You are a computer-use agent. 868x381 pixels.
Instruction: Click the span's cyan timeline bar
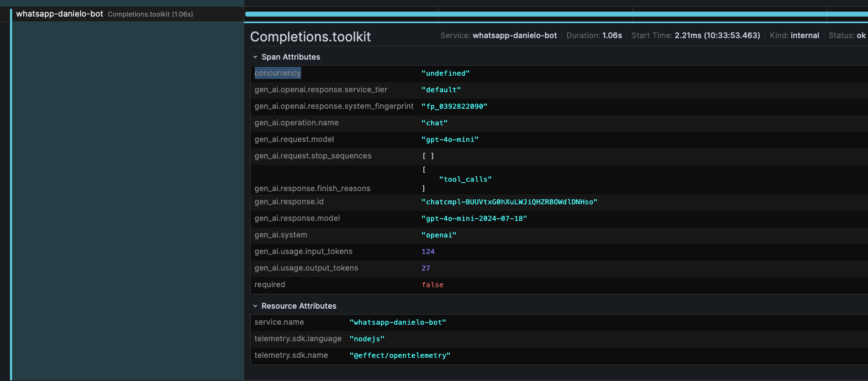tap(553, 14)
